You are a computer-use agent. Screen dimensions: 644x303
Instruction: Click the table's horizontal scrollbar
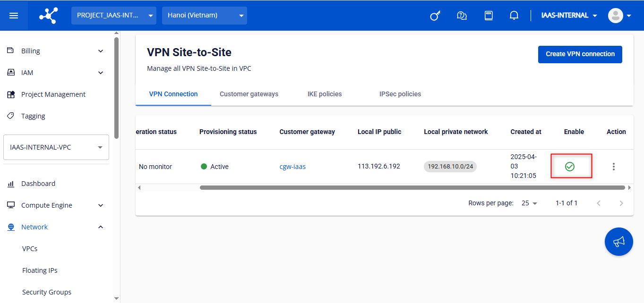(x=411, y=187)
